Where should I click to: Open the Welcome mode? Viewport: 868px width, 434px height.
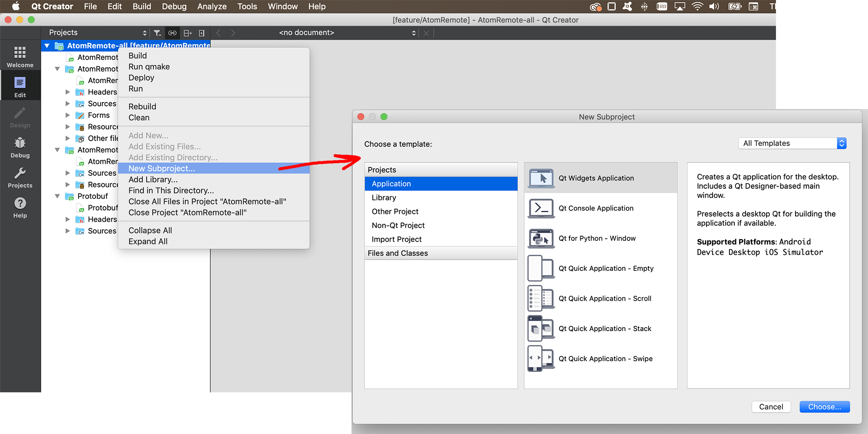coord(20,57)
